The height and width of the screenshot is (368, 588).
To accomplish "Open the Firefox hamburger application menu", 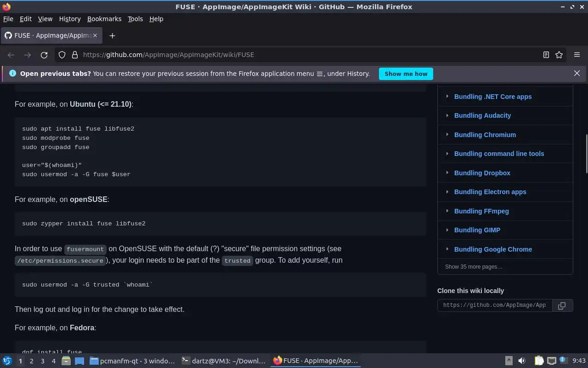I will pos(577,55).
